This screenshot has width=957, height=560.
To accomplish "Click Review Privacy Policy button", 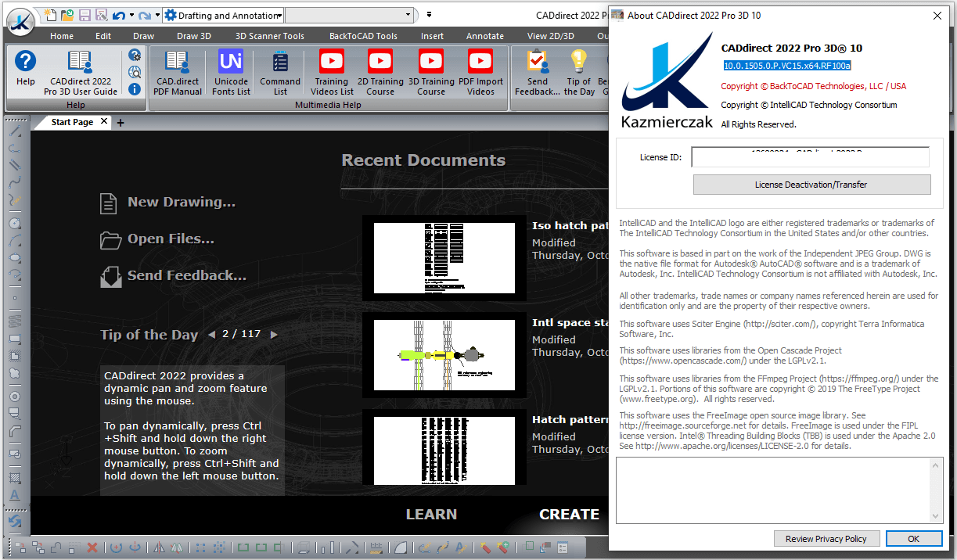I will tap(826, 539).
